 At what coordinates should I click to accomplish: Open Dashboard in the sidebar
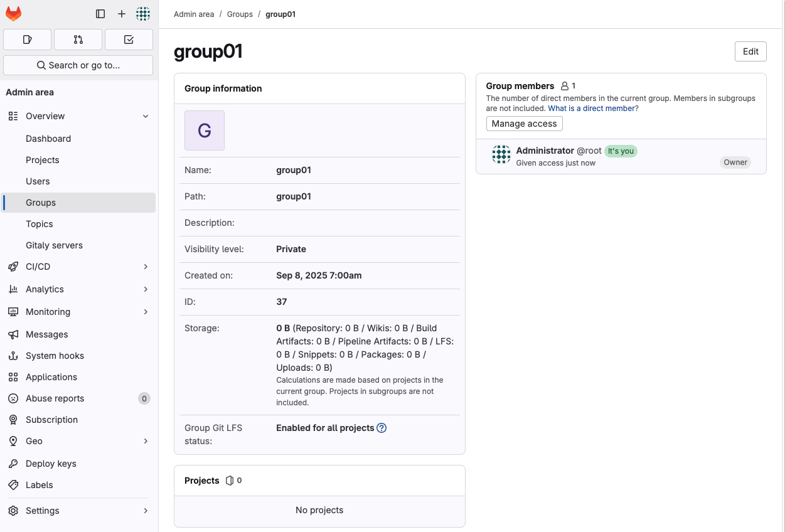[48, 139]
